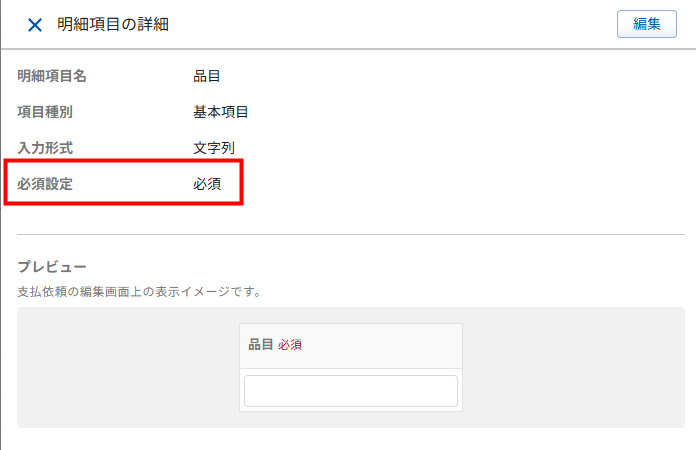Click the 項目種別 label
The image size is (696, 450).
point(45,112)
